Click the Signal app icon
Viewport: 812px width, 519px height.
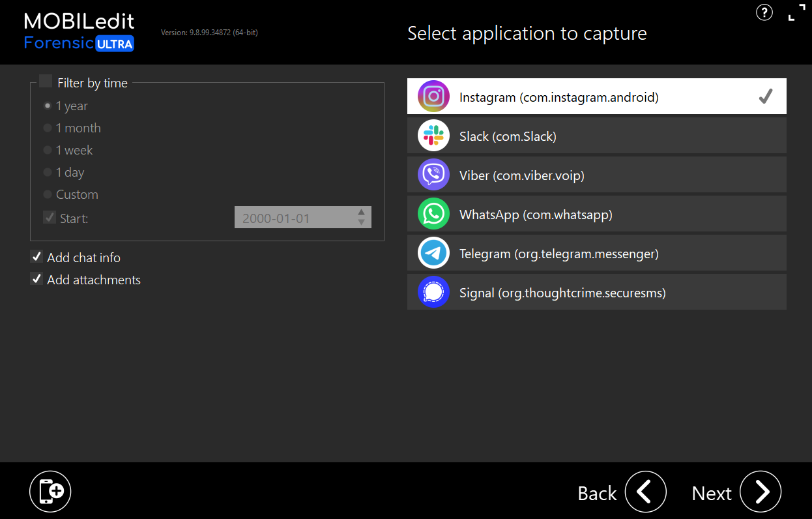(x=433, y=292)
